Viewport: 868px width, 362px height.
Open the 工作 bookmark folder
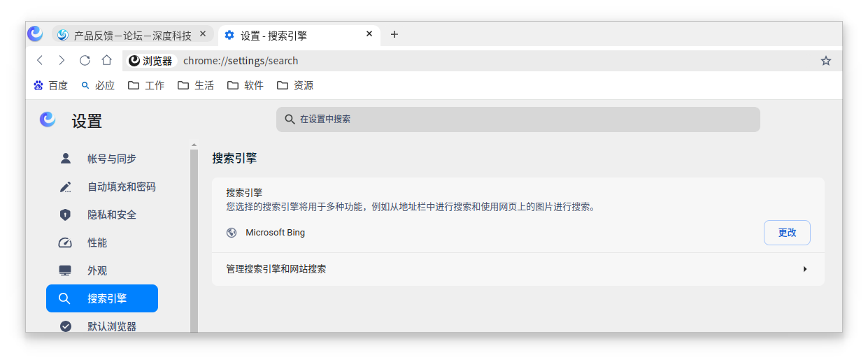pyautogui.click(x=146, y=85)
